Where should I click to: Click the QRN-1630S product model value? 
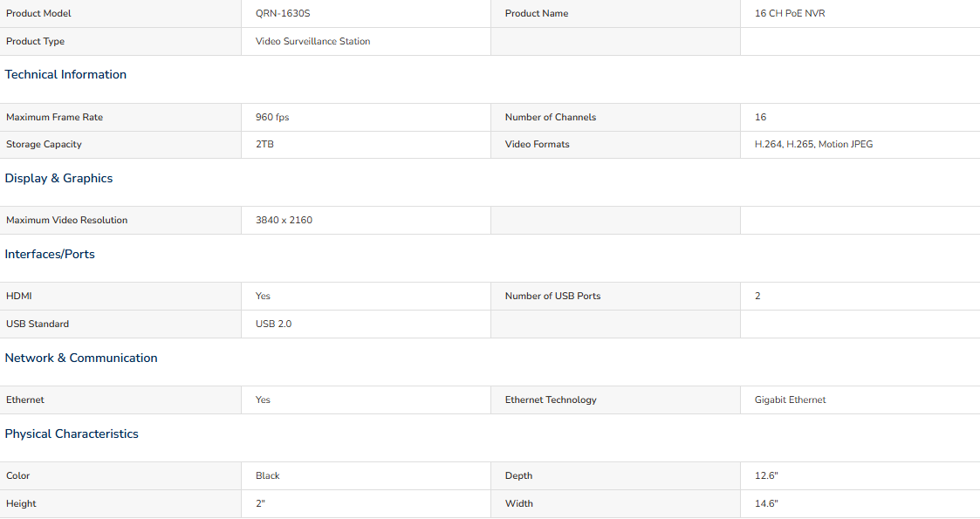283,13
